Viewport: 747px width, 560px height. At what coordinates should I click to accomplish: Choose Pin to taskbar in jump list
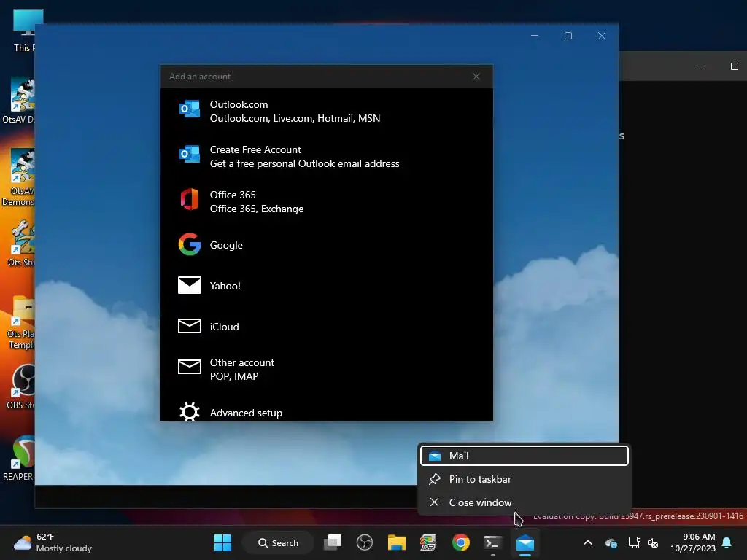pos(525,479)
